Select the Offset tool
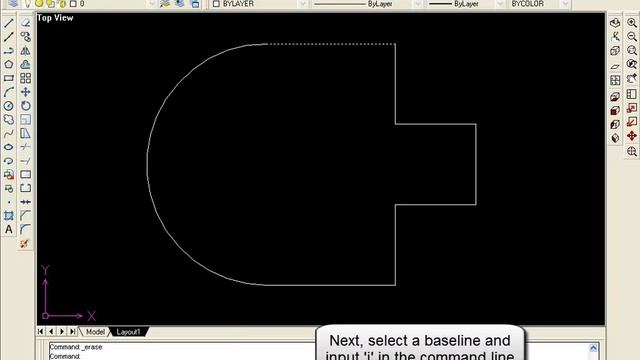Viewport: 640px width, 360px height. (x=25, y=64)
